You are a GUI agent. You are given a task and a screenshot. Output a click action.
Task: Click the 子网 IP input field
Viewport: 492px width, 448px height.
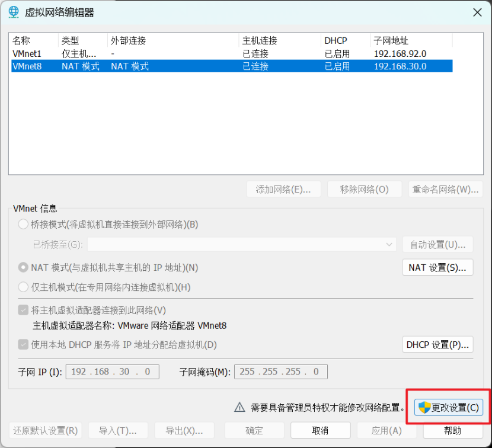113,372
